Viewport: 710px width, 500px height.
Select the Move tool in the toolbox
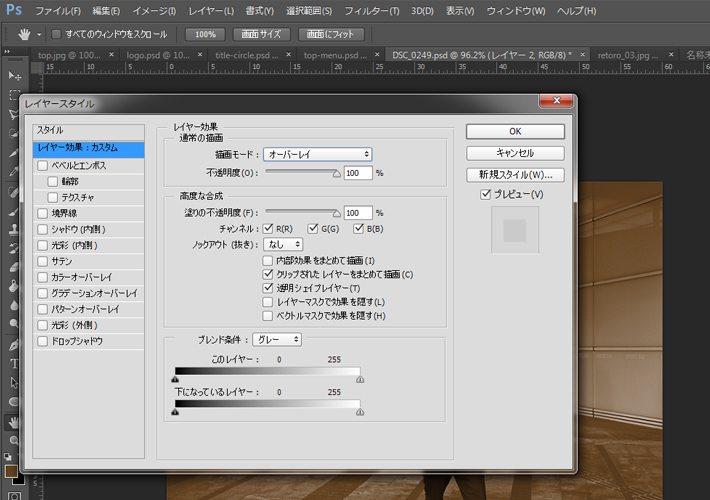[x=14, y=76]
